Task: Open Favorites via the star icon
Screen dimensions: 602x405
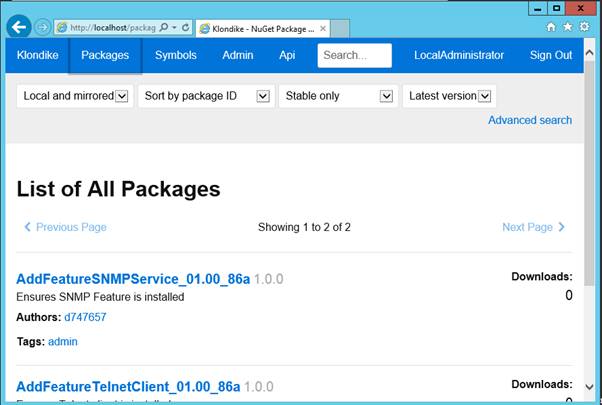Action: pyautogui.click(x=567, y=27)
